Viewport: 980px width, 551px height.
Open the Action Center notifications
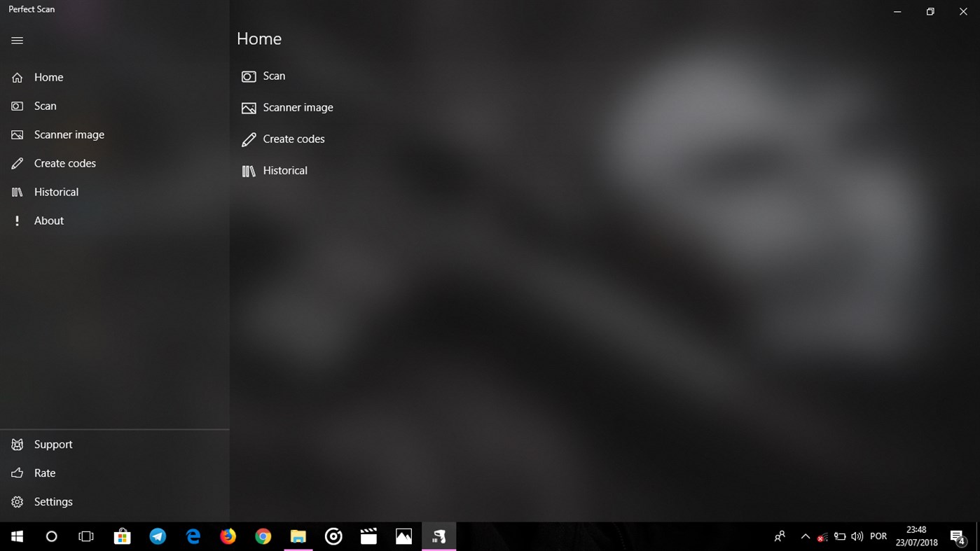[958, 537]
